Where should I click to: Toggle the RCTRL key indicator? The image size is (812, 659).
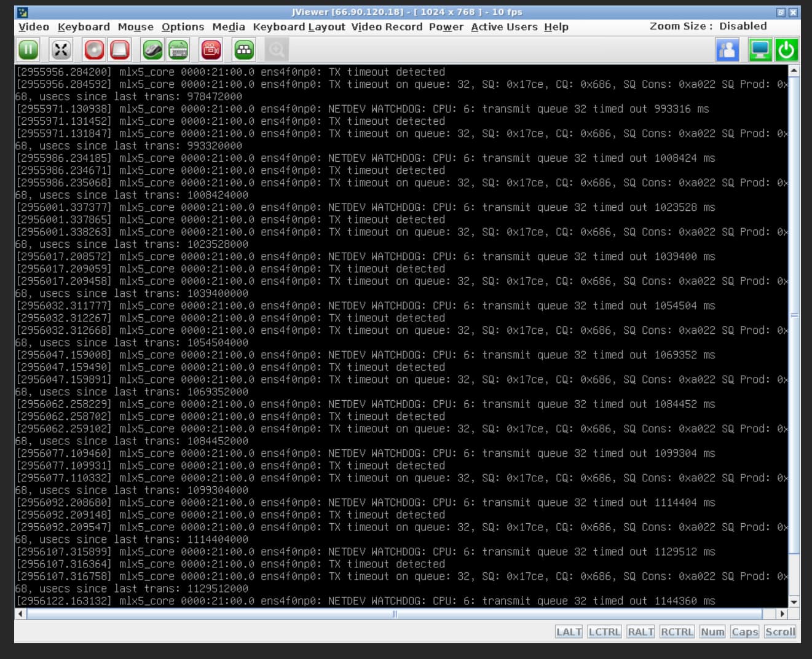click(x=677, y=632)
